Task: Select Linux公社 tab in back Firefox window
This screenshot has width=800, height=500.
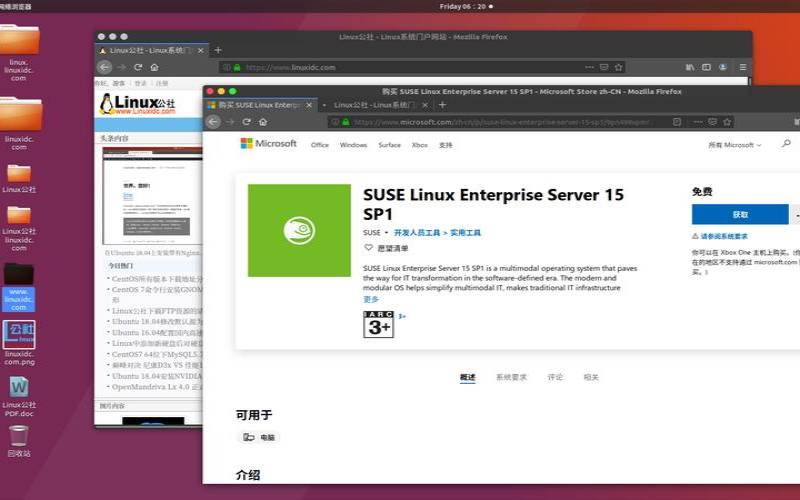Action: click(x=152, y=51)
